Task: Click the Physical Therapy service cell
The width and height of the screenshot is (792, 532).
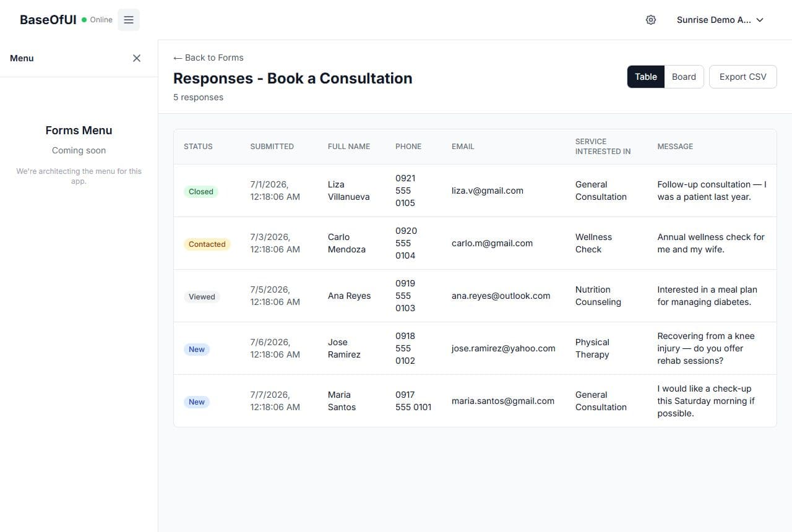Action: [x=592, y=348]
